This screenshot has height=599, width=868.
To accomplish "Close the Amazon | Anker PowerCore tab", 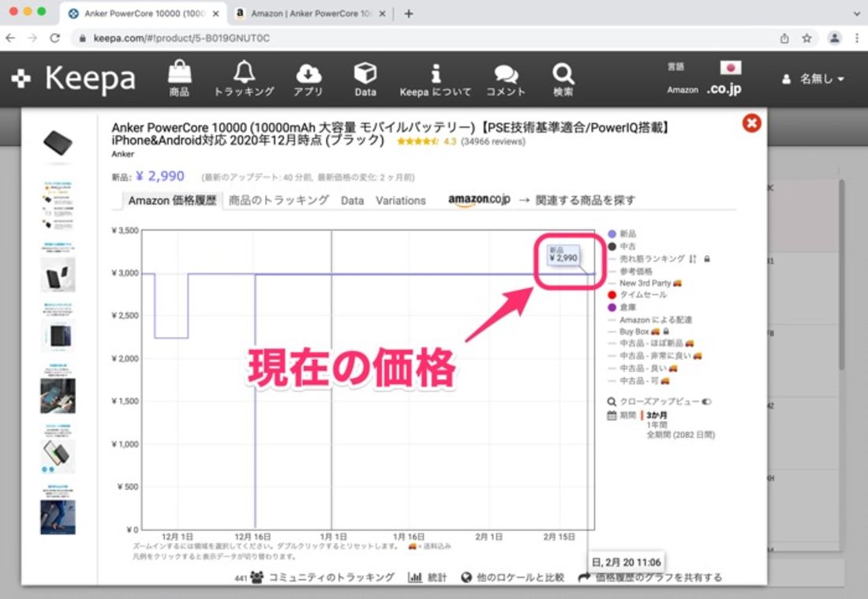I will [x=382, y=14].
